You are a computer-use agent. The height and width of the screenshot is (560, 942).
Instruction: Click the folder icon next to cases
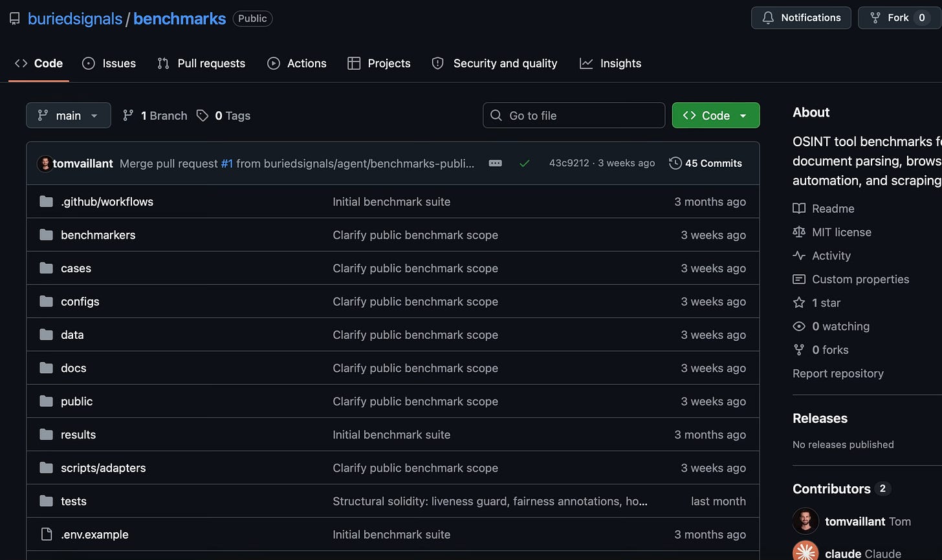(46, 268)
